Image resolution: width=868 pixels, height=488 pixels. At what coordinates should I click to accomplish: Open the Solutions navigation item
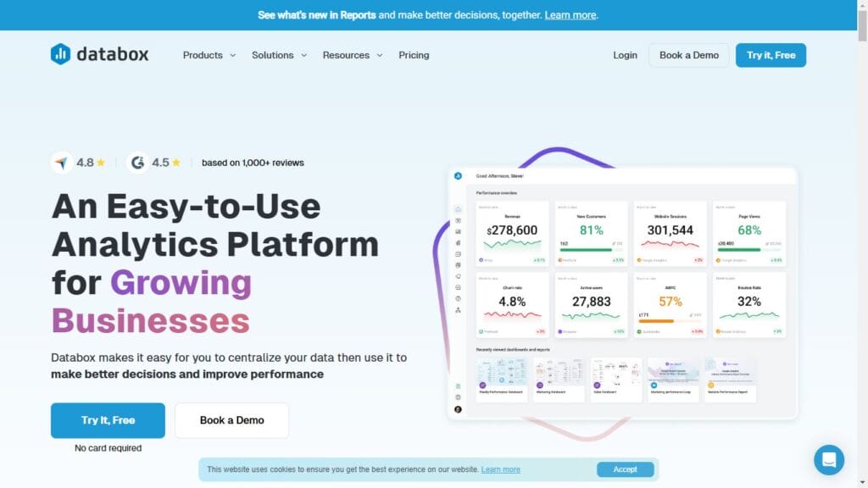(x=272, y=55)
